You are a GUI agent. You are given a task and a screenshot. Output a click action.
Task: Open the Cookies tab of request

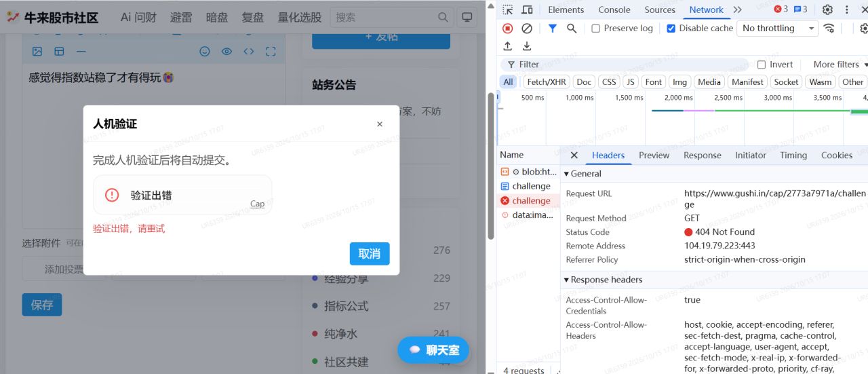[x=837, y=155]
